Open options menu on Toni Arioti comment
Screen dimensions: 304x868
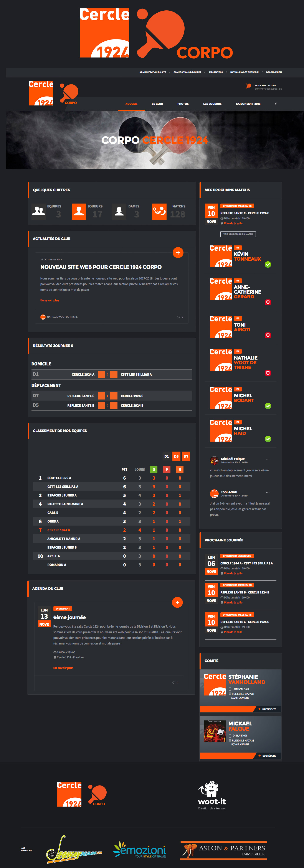click(x=268, y=492)
